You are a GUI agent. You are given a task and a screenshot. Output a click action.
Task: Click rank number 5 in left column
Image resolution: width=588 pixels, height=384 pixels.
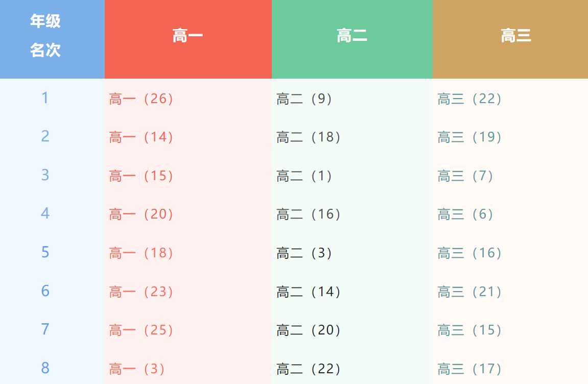click(45, 252)
